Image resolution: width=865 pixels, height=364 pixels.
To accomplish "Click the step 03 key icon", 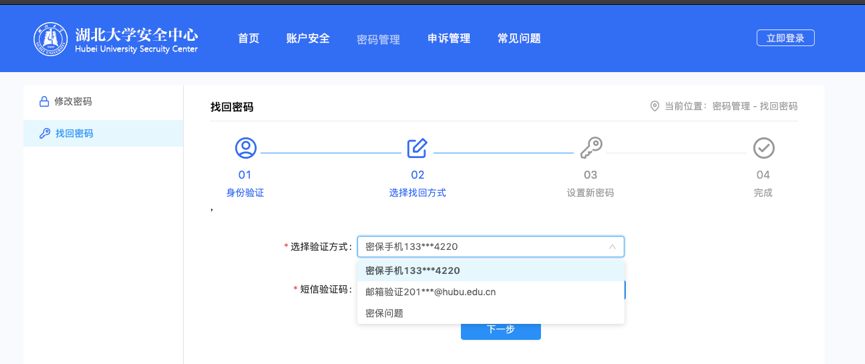I will pyautogui.click(x=591, y=148).
